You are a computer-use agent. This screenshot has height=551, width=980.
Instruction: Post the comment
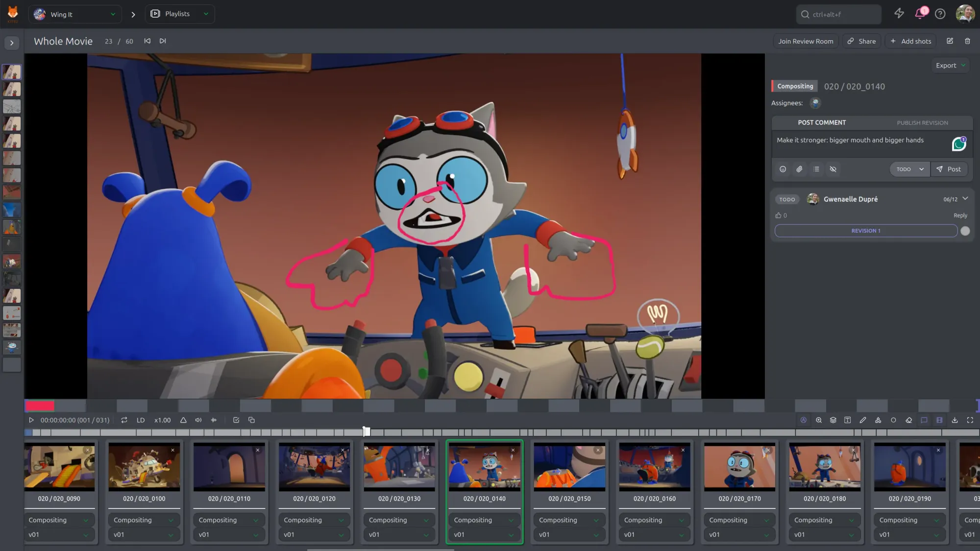tap(949, 169)
